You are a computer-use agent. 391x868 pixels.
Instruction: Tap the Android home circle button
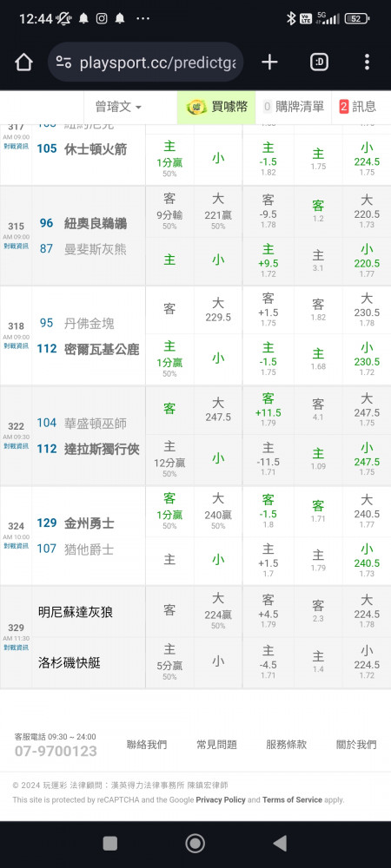pos(195,843)
